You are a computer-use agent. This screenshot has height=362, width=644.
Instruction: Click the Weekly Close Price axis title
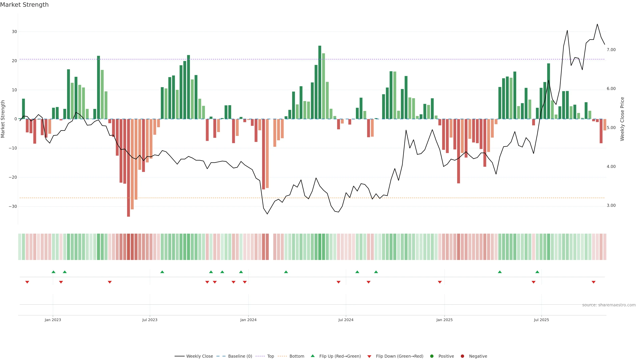622,119
